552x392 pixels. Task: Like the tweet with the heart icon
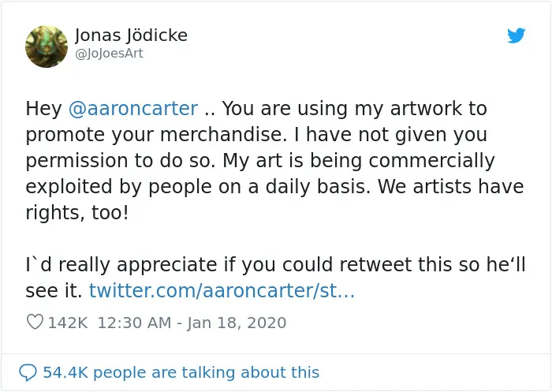tap(35, 322)
